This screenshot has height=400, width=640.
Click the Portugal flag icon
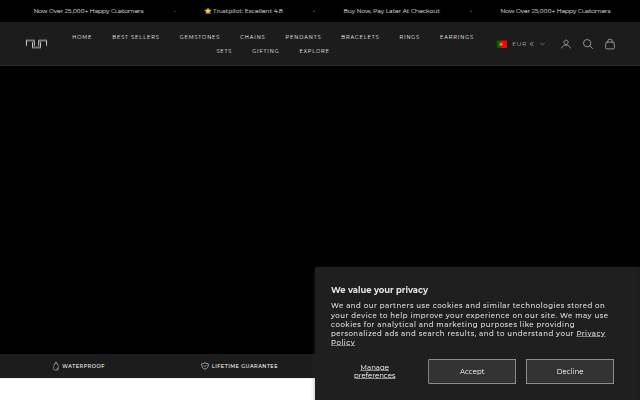click(x=502, y=44)
